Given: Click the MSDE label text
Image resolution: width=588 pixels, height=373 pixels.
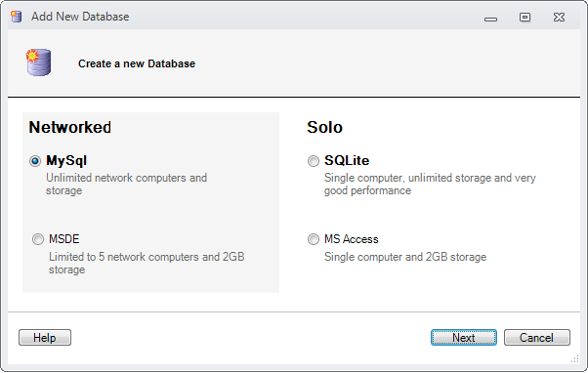Looking at the screenshot, I should point(64,239).
